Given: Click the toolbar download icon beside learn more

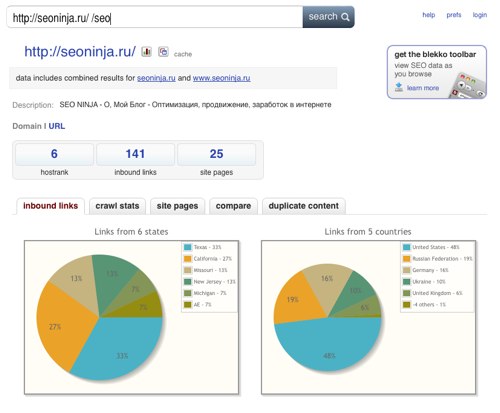Looking at the screenshot, I should [399, 87].
